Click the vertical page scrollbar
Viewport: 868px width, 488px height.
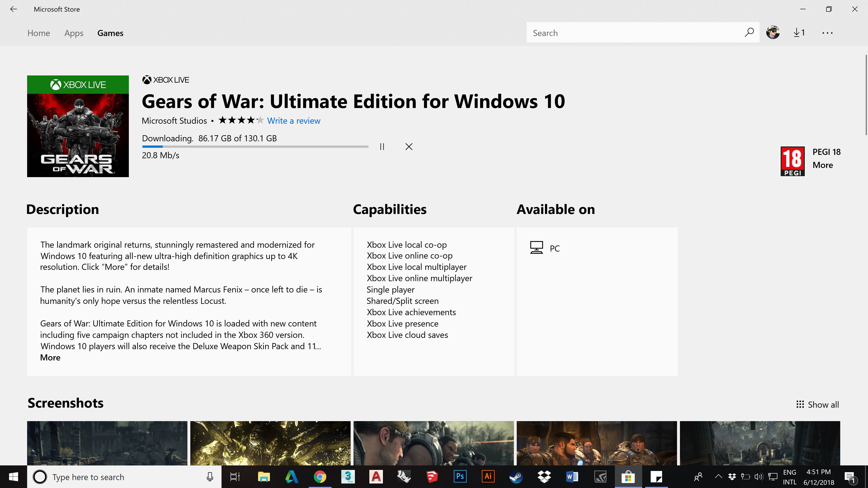[x=866, y=95]
